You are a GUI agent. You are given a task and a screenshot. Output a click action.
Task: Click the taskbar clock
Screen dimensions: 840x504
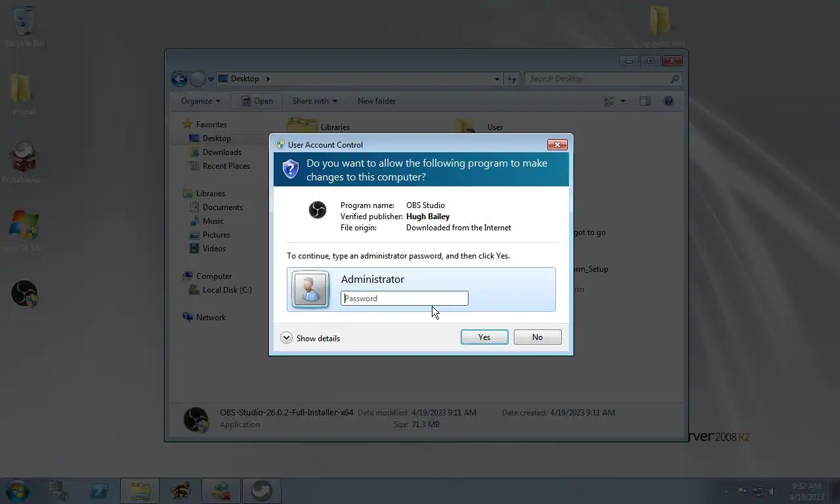pyautogui.click(x=806, y=492)
